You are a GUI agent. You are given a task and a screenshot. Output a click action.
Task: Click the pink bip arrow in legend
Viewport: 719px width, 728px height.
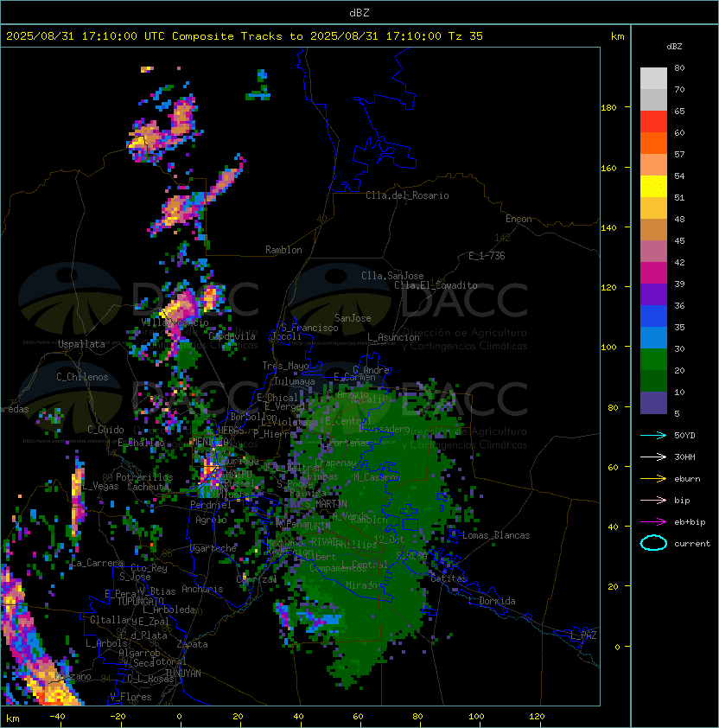(653, 500)
